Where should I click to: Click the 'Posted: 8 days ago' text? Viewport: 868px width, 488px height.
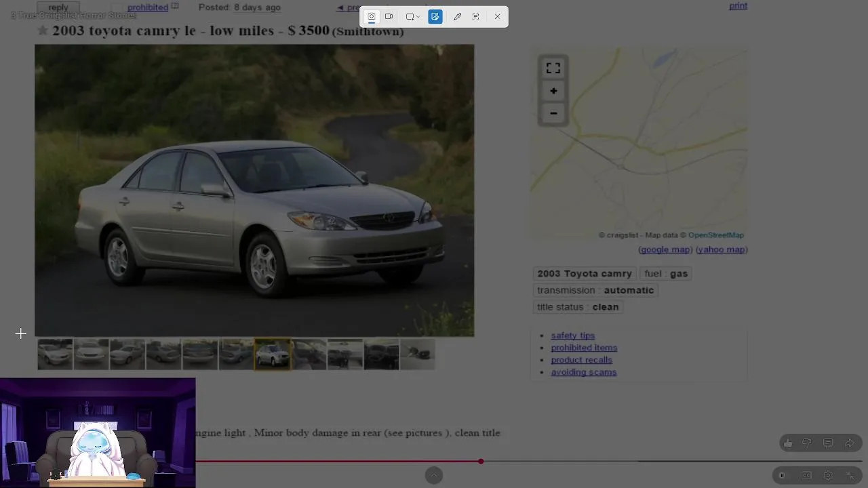(x=239, y=7)
